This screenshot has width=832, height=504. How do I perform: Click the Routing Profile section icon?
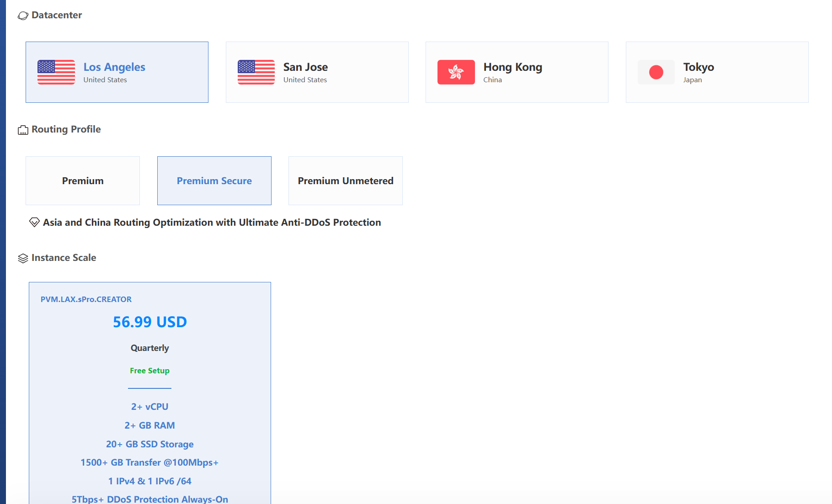(23, 130)
